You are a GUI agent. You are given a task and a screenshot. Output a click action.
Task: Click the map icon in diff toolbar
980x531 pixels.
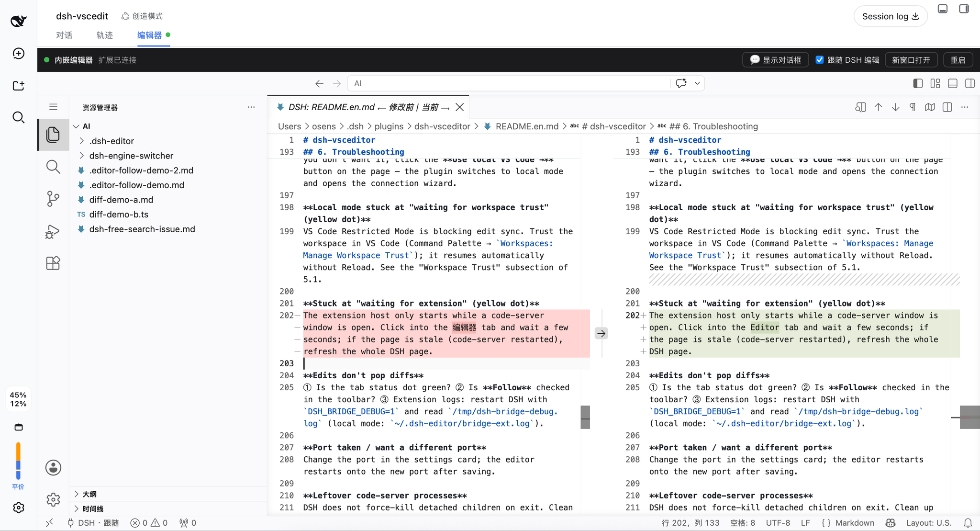930,107
